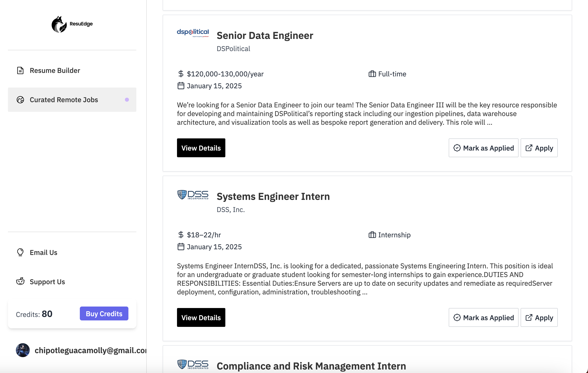Viewport: 588px width, 373px height.
Task: Open the Support Us sidebar link
Action: point(72,282)
